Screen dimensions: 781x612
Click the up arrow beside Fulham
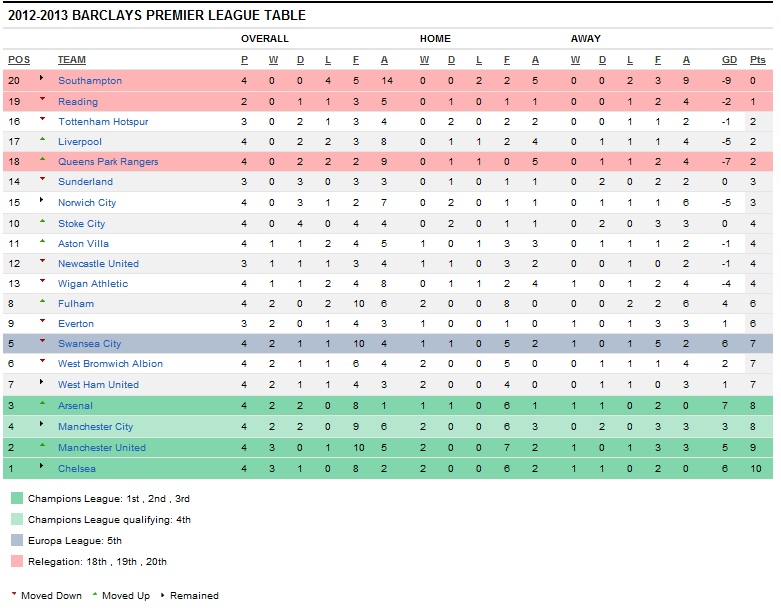pos(42,301)
